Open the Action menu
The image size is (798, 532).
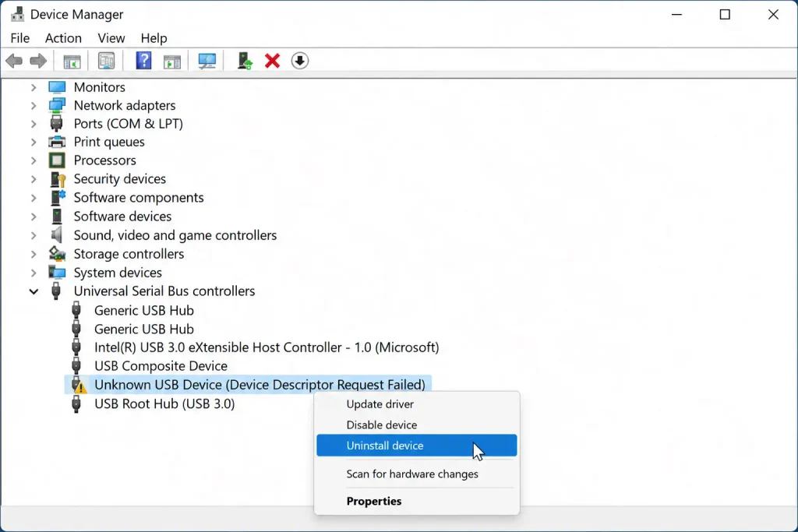coord(63,38)
